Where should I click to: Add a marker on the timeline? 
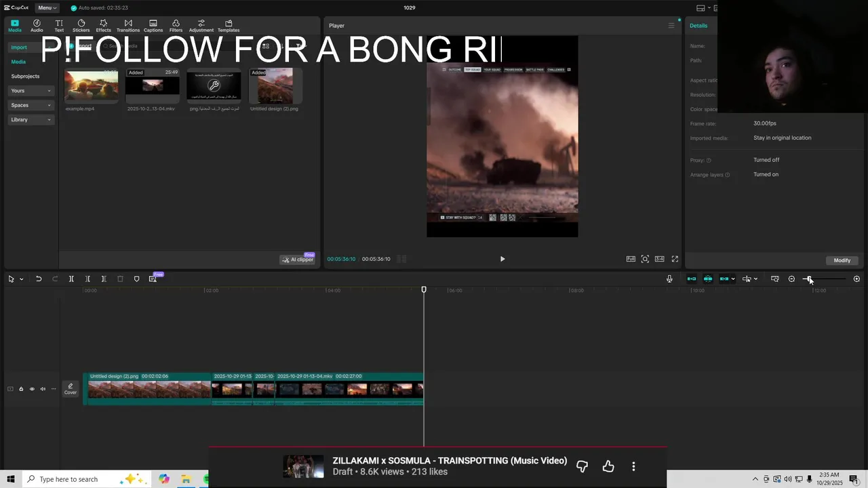point(136,279)
